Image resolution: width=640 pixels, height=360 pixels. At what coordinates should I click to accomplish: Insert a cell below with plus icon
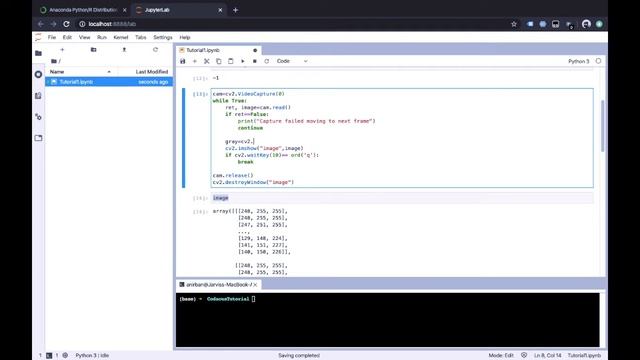(x=195, y=61)
